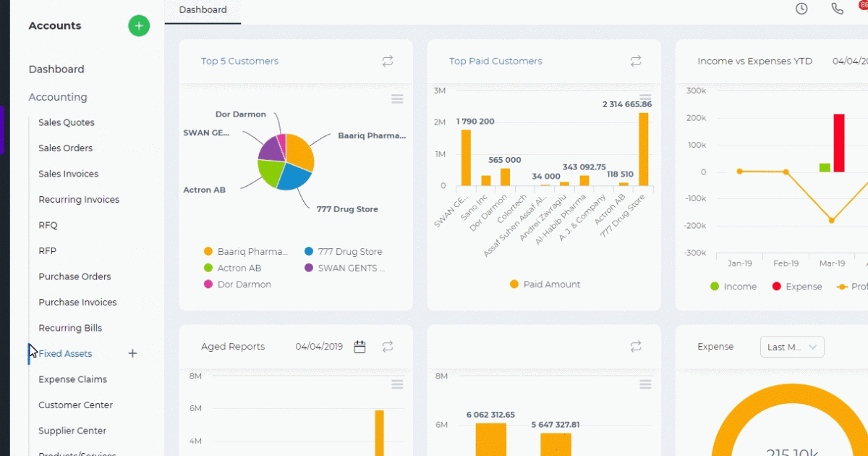Toggle Baariq Pharma legend item in pie chart
868x456 pixels.
(246, 252)
